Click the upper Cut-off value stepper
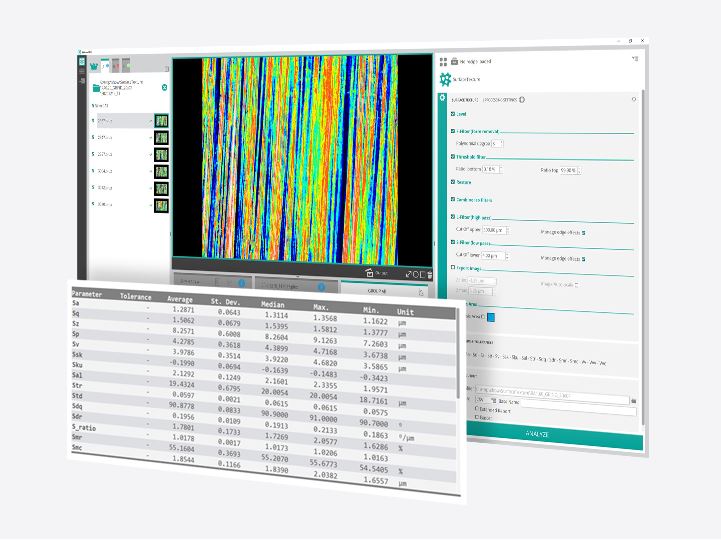 pyautogui.click(x=508, y=230)
